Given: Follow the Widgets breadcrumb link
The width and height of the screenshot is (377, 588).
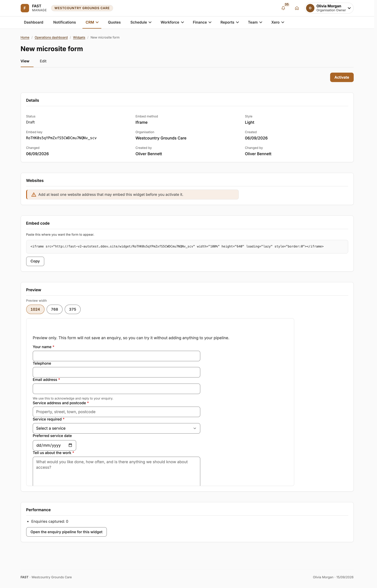Looking at the screenshot, I should [79, 37].
